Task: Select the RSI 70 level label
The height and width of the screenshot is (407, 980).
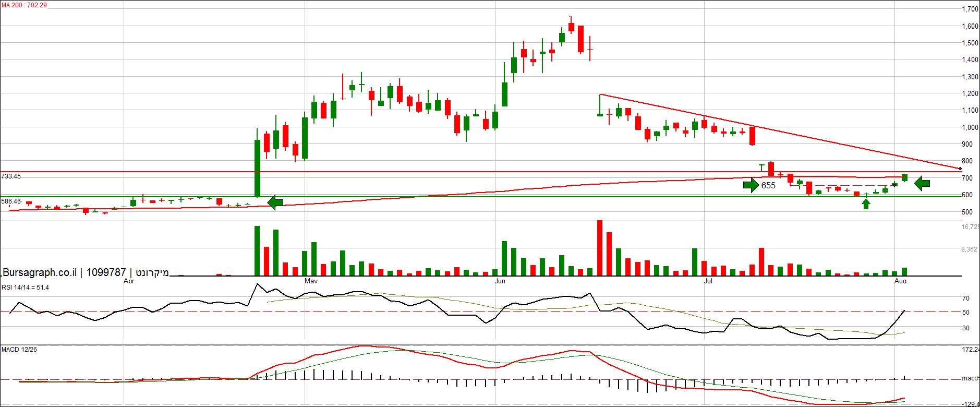Action: pos(966,298)
